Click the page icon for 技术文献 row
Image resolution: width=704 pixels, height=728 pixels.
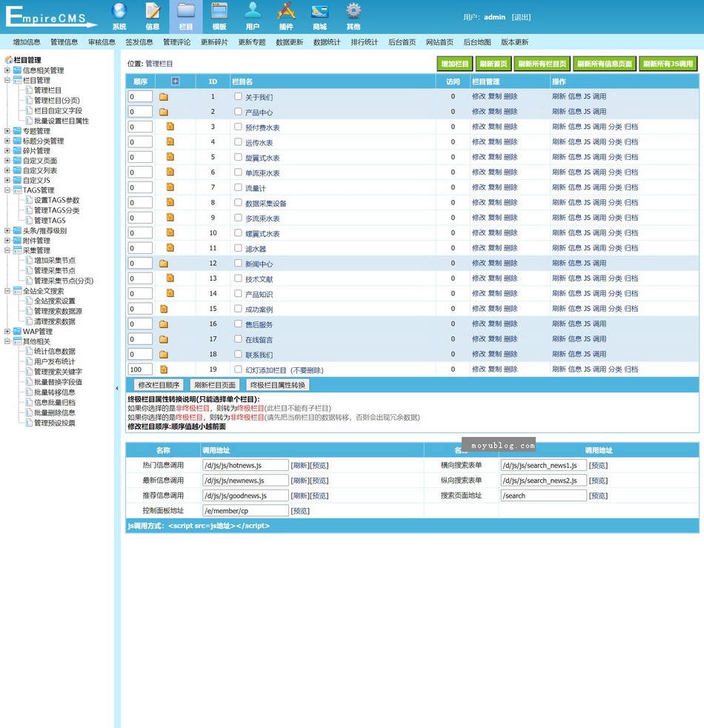click(170, 278)
